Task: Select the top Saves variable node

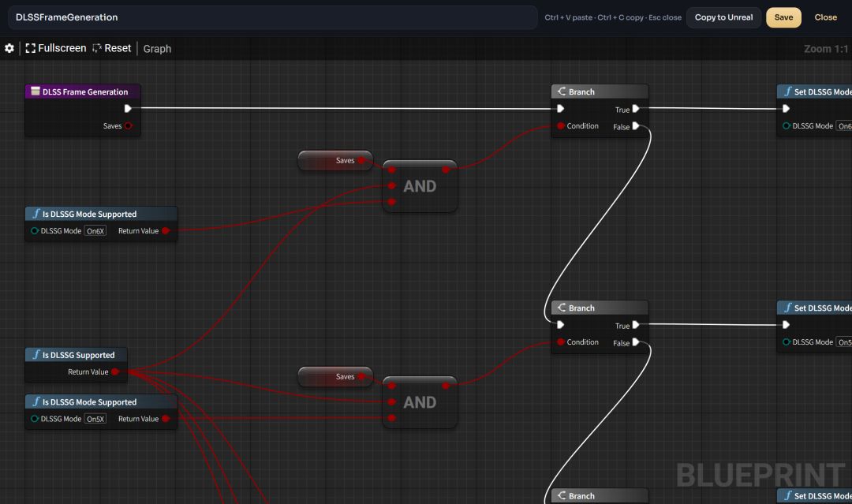Action: pyautogui.click(x=335, y=160)
